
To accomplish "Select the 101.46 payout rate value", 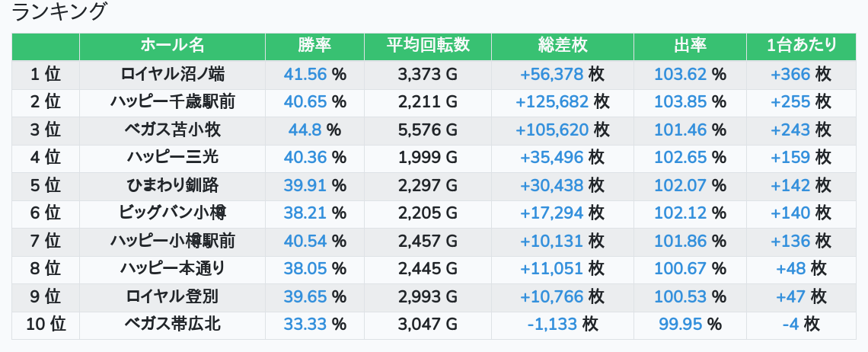I will (x=680, y=130).
